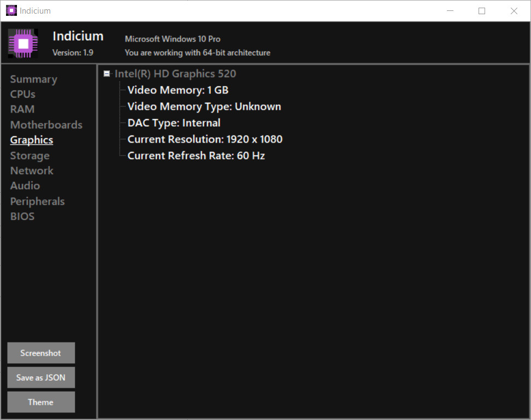The width and height of the screenshot is (531, 420).
Task: Close the Indicium window
Action: [x=514, y=11]
